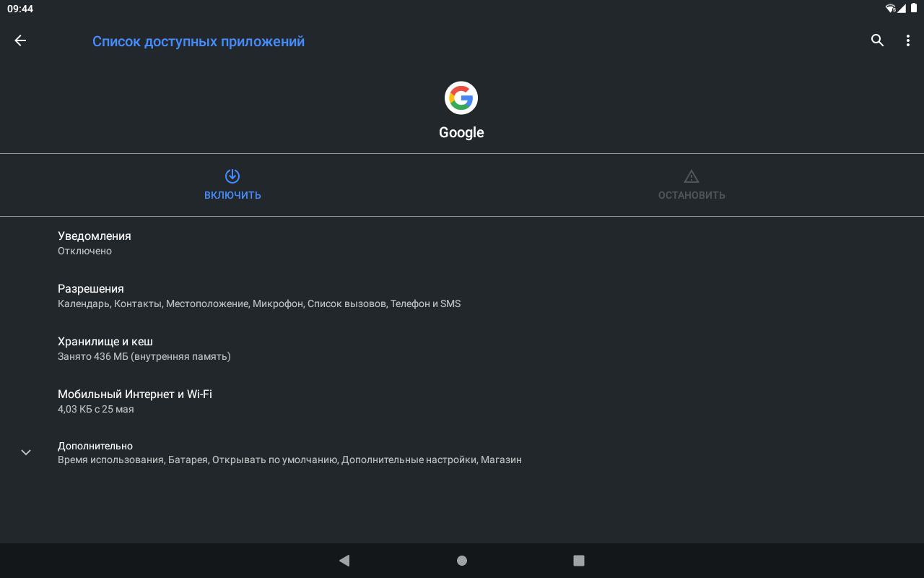Click the 4,03 КБ с 25 мая text

(x=96, y=409)
